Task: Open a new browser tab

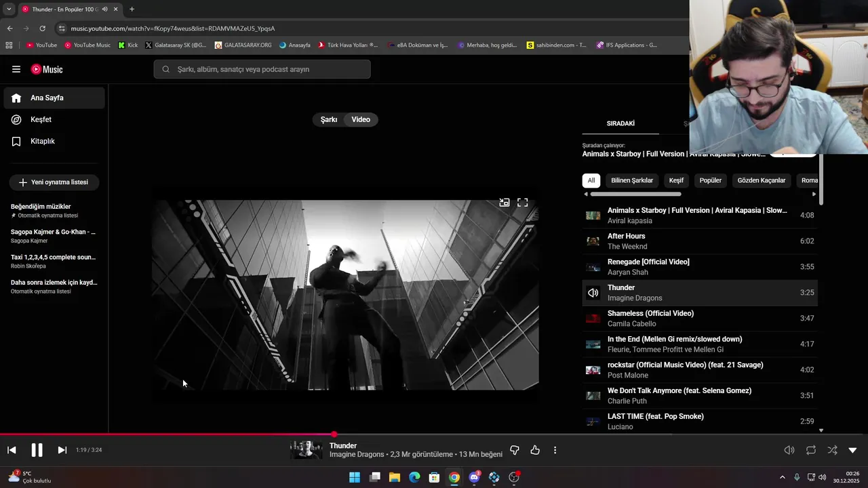Action: [132, 9]
